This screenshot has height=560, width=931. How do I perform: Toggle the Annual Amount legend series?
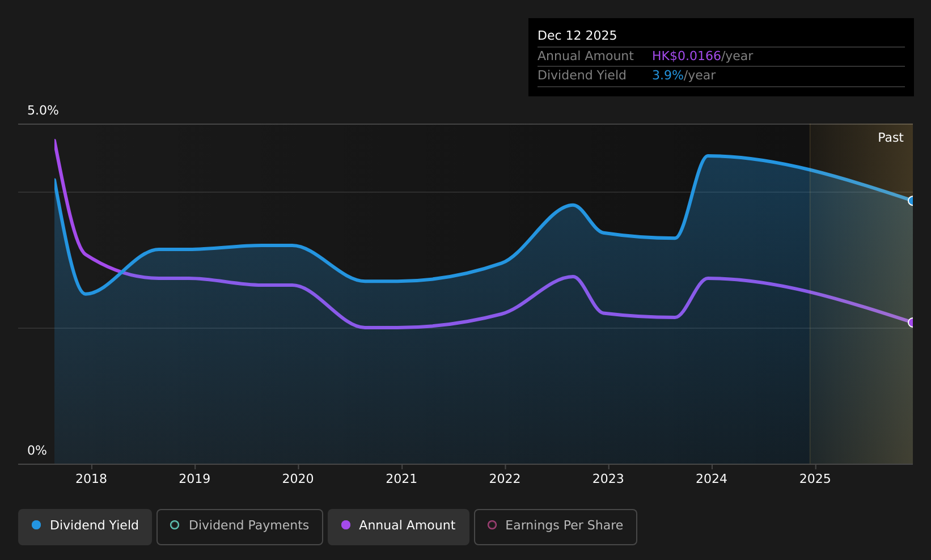point(399,527)
